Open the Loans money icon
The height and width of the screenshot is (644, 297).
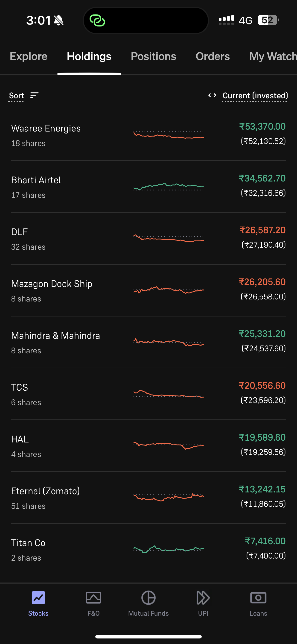point(258,598)
